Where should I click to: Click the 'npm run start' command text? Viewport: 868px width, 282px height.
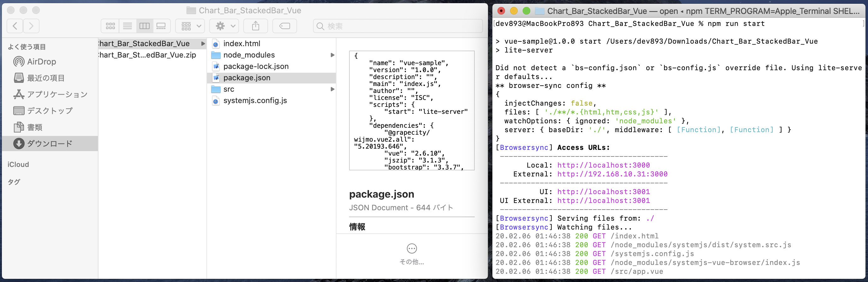(x=736, y=24)
